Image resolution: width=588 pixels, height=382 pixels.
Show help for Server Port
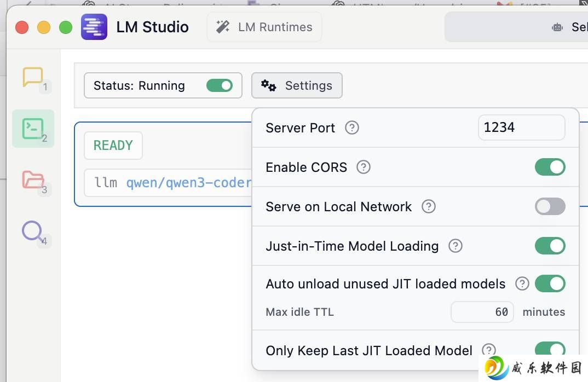(x=351, y=128)
